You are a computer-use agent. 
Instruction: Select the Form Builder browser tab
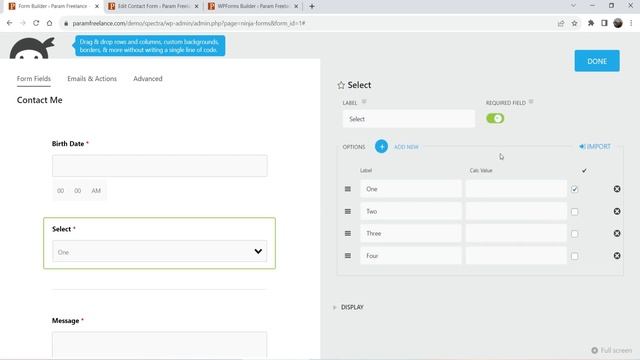[53, 6]
